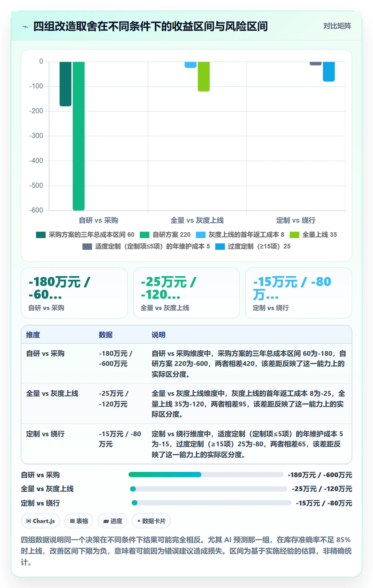Viewport: 373px width, 588px height.
Task: Click the light blue 灰度上线 bar
Action: point(190,65)
